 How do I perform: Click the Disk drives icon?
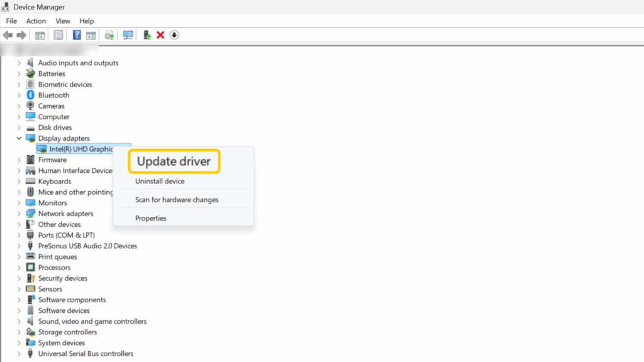coord(30,128)
